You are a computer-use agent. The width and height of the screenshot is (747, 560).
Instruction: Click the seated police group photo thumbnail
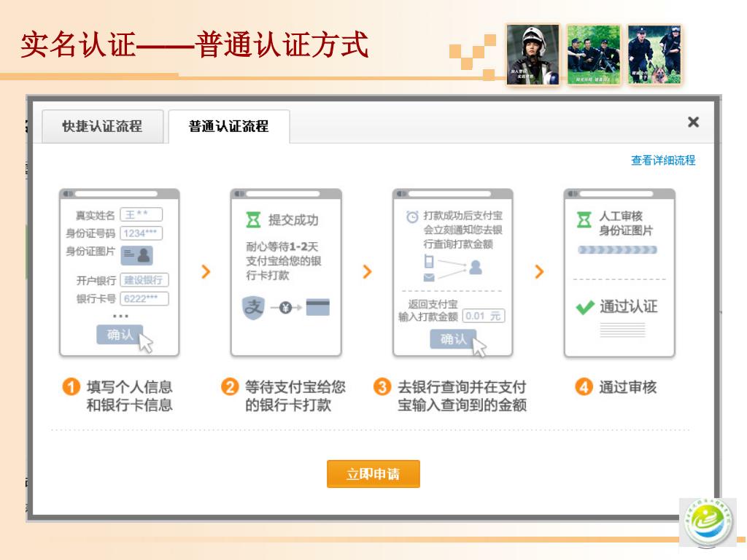[594, 55]
